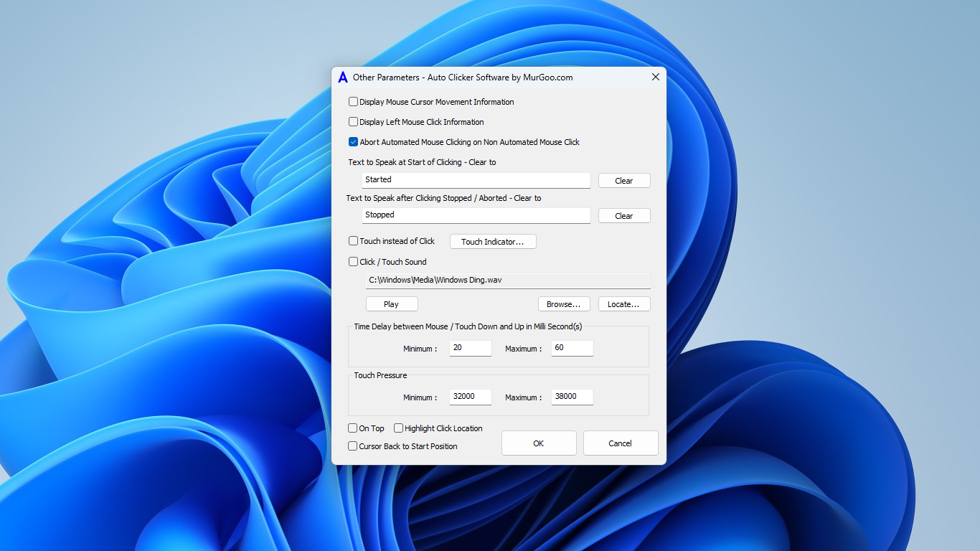
Task: Click the Started text input field
Action: click(476, 180)
